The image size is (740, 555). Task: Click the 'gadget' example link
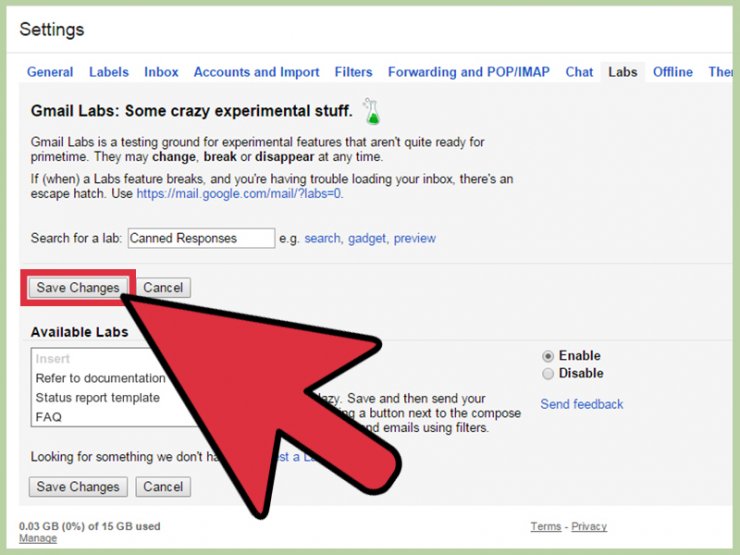(366, 238)
